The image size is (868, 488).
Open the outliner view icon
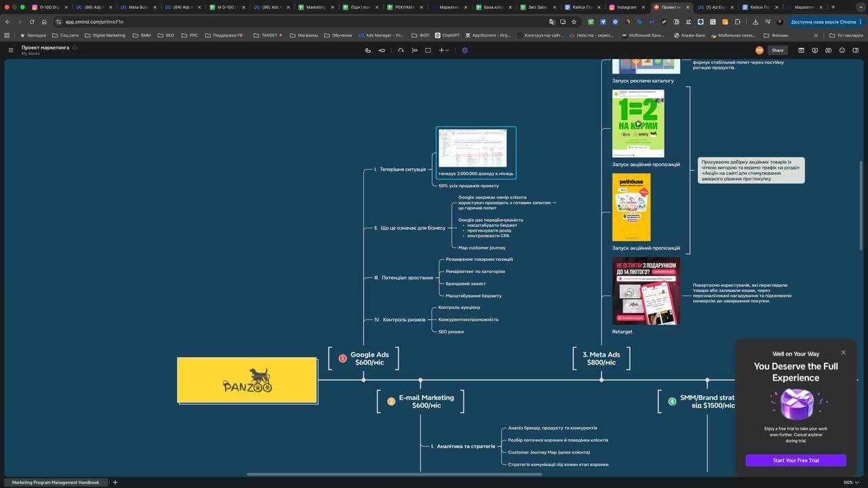pyautogui.click(x=801, y=50)
